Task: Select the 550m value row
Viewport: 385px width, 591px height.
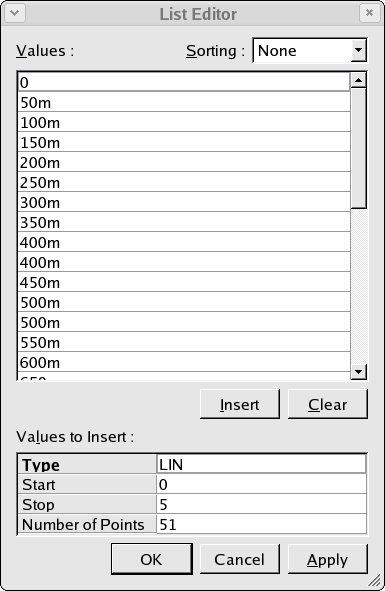Action: [x=184, y=342]
